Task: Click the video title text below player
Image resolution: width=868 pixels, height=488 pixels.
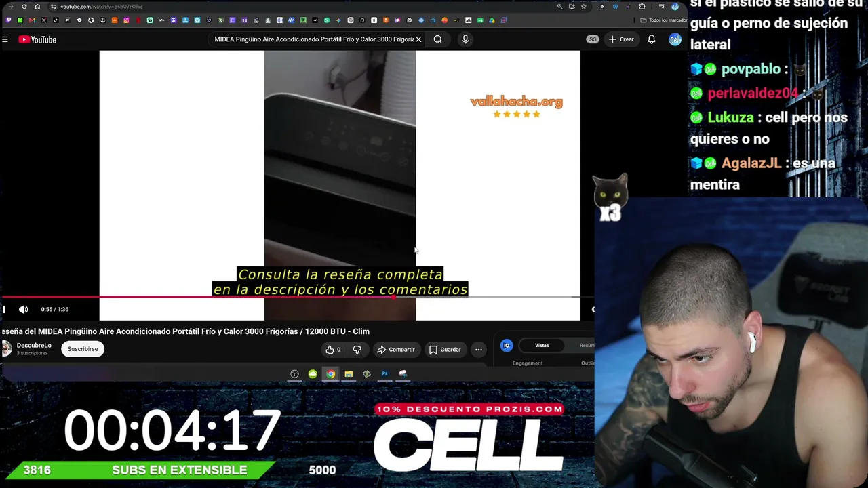Action: pos(185,331)
